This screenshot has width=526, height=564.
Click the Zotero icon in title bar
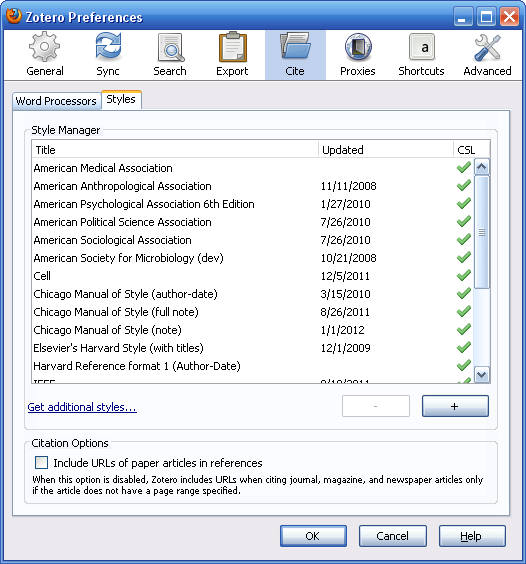tap(14, 16)
